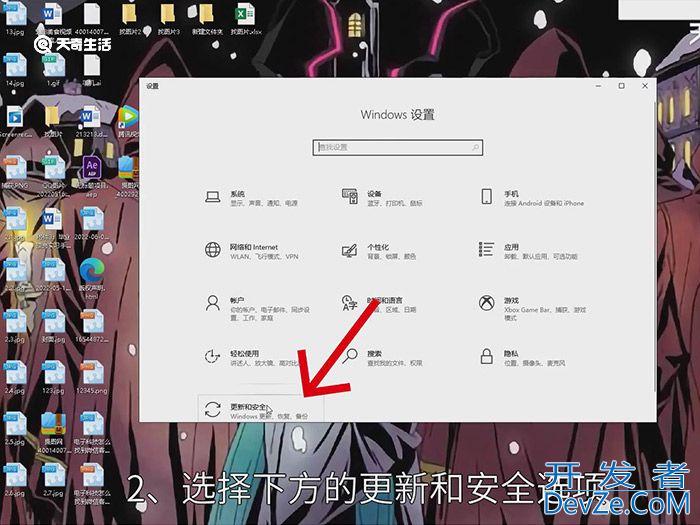Viewport: 700px width, 525px height.
Task: Open the 应用 (Apps) settings category
Action: [528, 251]
